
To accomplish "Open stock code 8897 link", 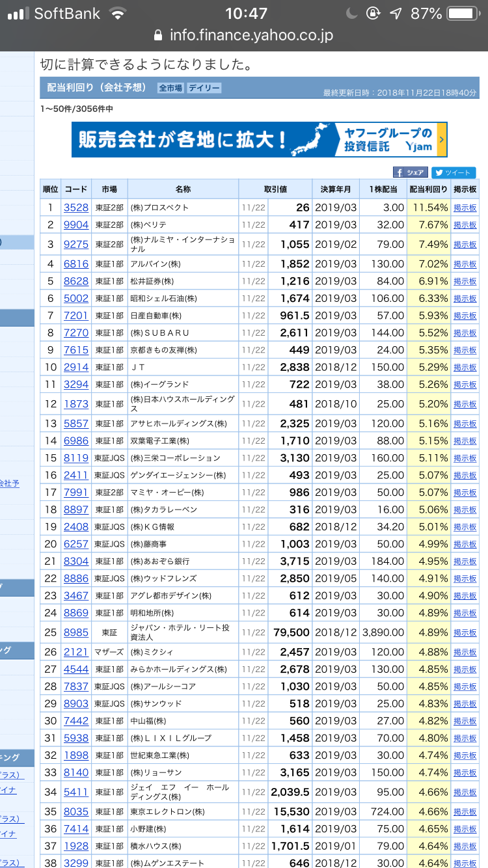I will (76, 509).
